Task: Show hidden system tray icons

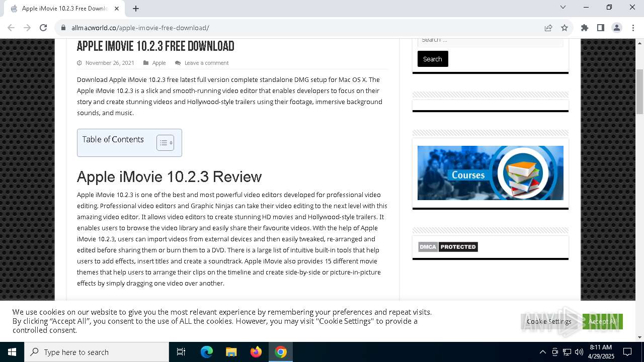Action: [x=542, y=352]
